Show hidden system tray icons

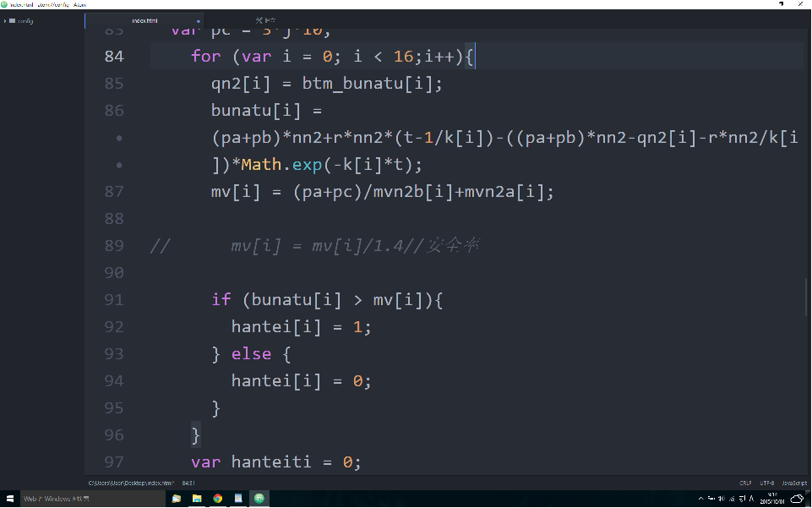coord(700,499)
